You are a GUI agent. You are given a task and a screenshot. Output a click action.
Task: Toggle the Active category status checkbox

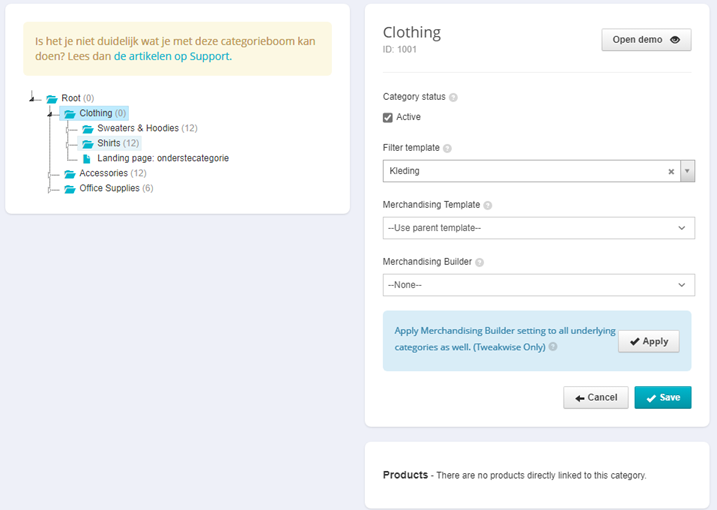coord(388,118)
